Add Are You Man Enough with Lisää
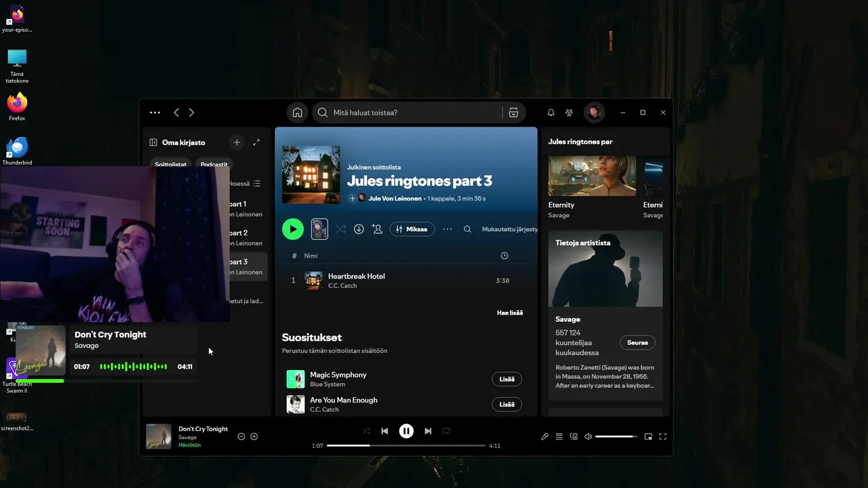Screen dimensions: 868x488 (507, 405)
